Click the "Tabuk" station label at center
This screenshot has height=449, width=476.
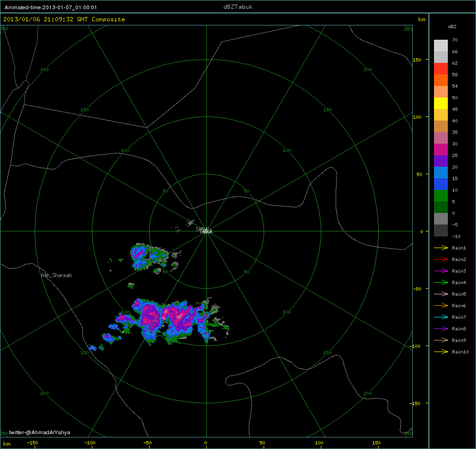coord(206,231)
